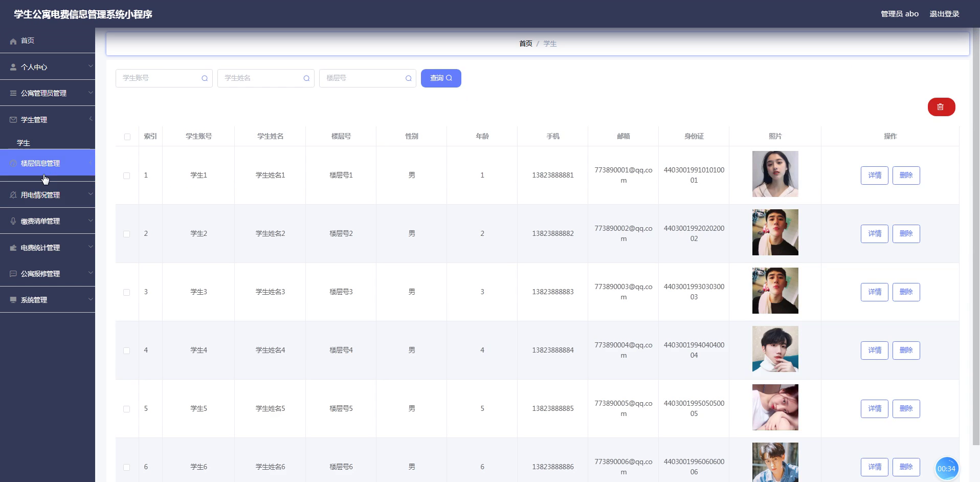Open the 用电情况管理 menu item
This screenshot has width=980, height=482.
tap(48, 194)
